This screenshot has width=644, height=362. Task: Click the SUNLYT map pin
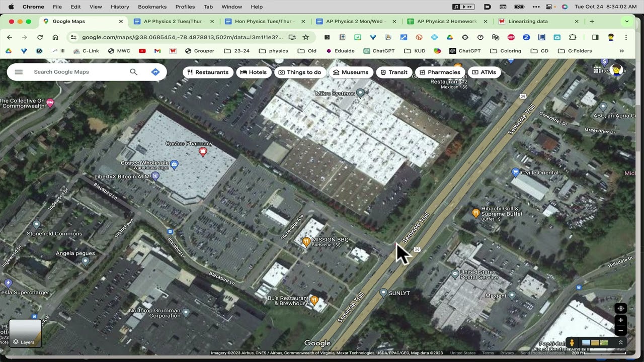click(383, 292)
